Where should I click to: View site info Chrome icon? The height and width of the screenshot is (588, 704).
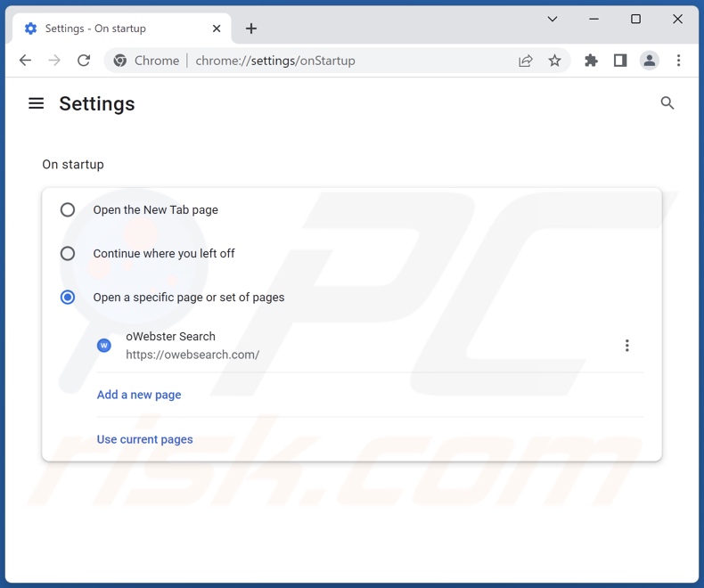tap(120, 61)
